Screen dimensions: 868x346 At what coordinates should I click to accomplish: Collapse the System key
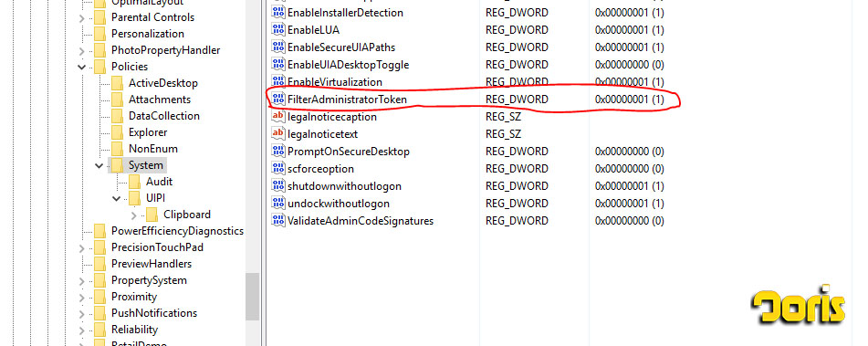point(99,165)
